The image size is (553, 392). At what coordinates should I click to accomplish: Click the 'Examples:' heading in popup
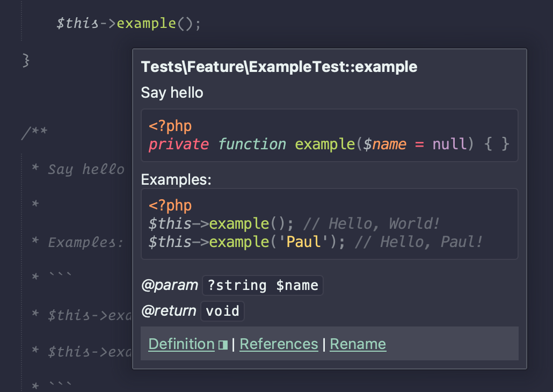[x=176, y=179]
